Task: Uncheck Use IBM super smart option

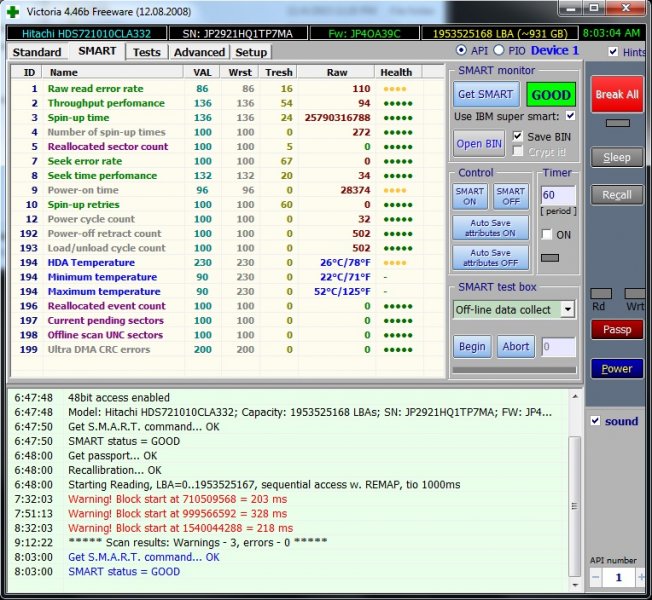Action: click(570, 117)
